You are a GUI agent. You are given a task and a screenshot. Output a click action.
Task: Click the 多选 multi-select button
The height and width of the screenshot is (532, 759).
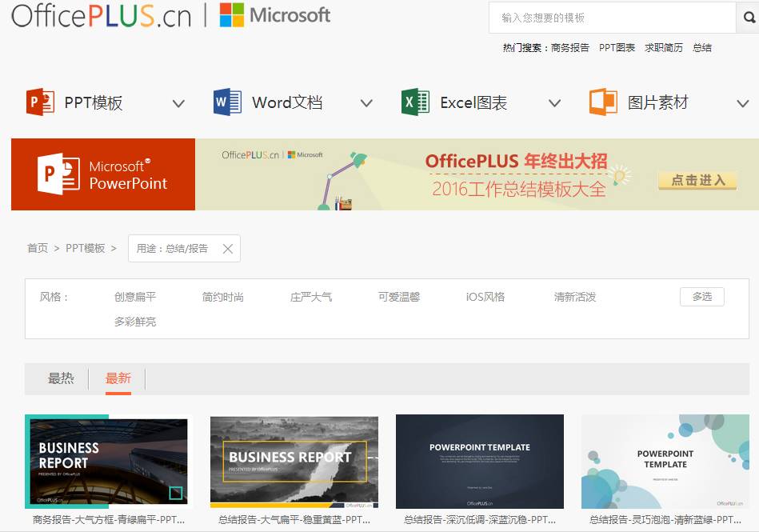click(701, 297)
